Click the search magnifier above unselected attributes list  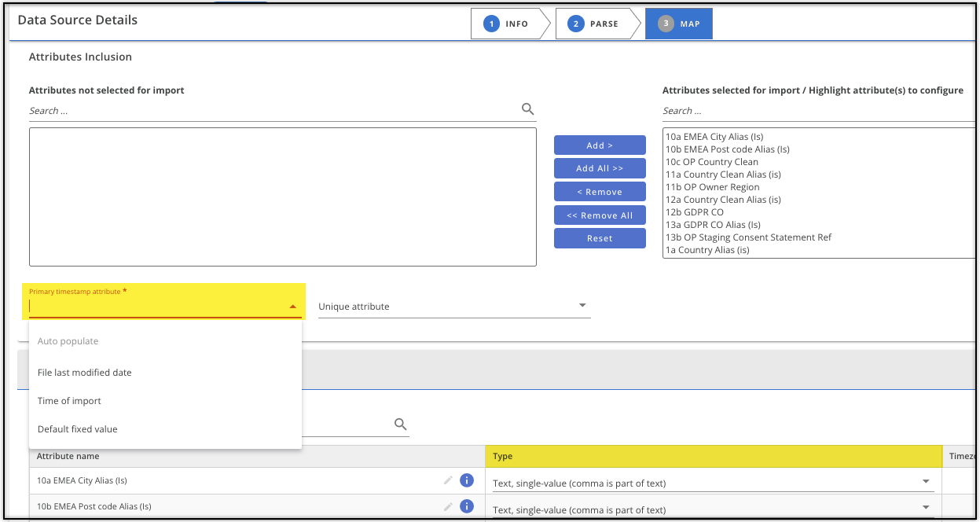tap(527, 109)
